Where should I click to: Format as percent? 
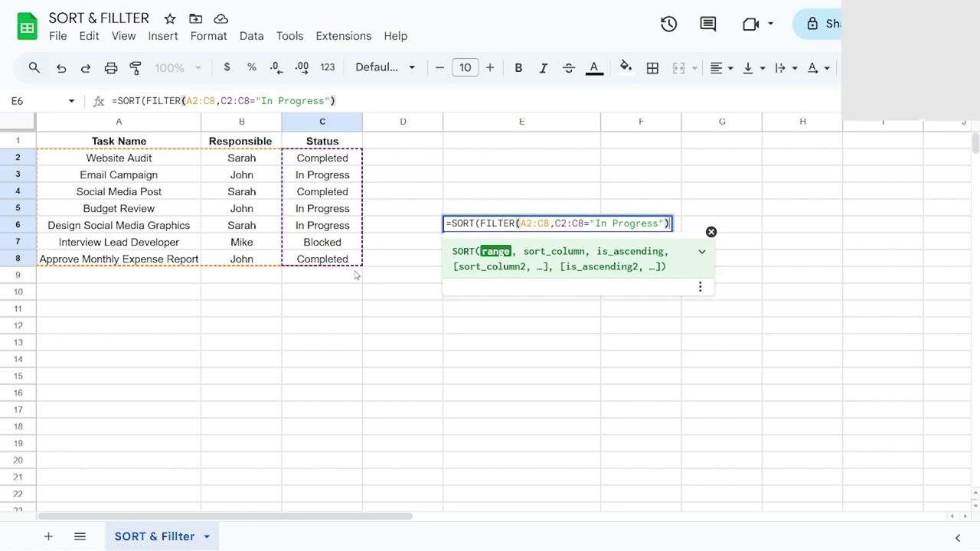[251, 67]
